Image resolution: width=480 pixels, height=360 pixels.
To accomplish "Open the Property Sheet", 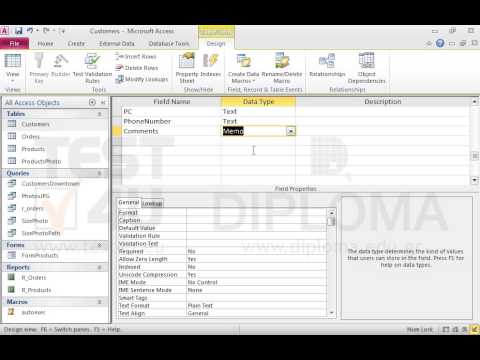I will pos(187,68).
